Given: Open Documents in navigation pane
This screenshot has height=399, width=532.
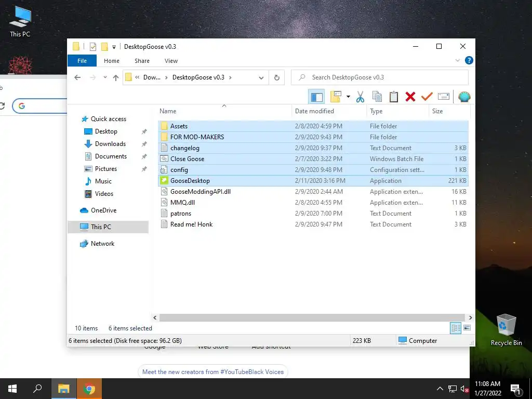Looking at the screenshot, I should tap(111, 156).
